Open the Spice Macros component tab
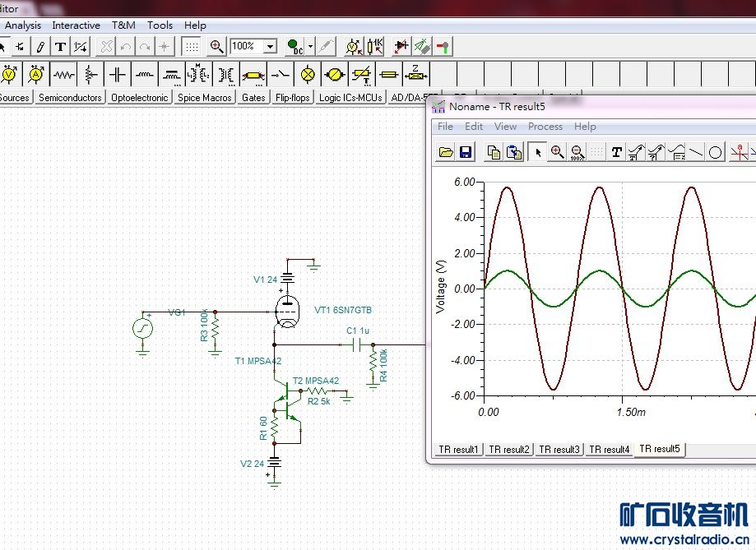The width and height of the screenshot is (756, 550). (205, 97)
